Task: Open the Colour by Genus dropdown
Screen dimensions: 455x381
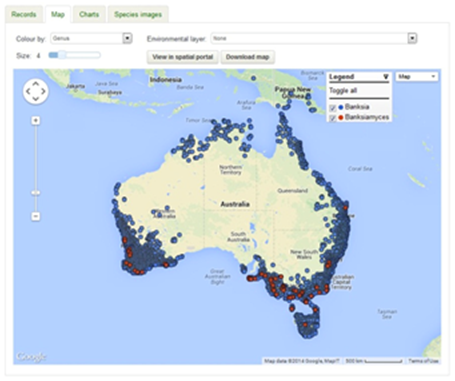Action: pyautogui.click(x=92, y=38)
